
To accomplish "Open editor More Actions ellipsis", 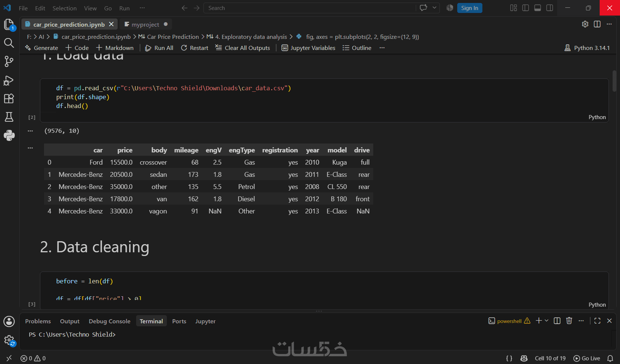I will point(609,24).
